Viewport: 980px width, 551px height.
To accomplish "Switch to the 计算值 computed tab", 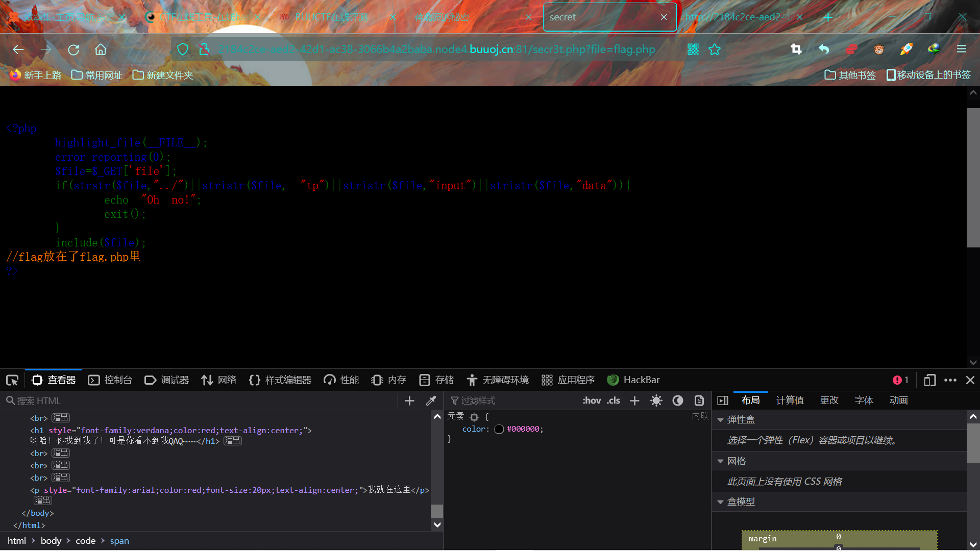I will (x=790, y=400).
